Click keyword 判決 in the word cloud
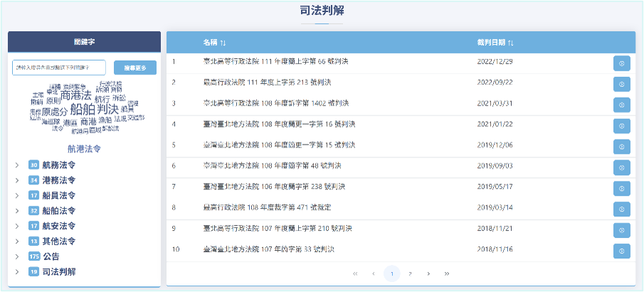This screenshot has width=644, height=292. [x=107, y=110]
